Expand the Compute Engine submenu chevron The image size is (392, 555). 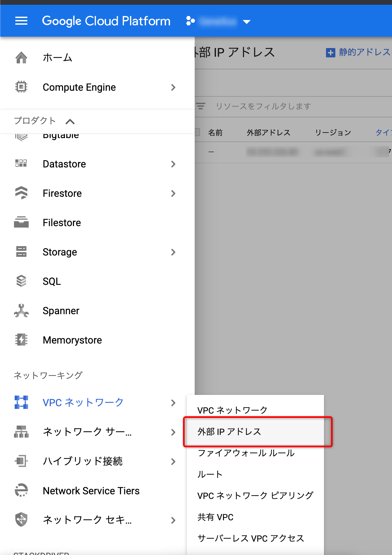173,87
